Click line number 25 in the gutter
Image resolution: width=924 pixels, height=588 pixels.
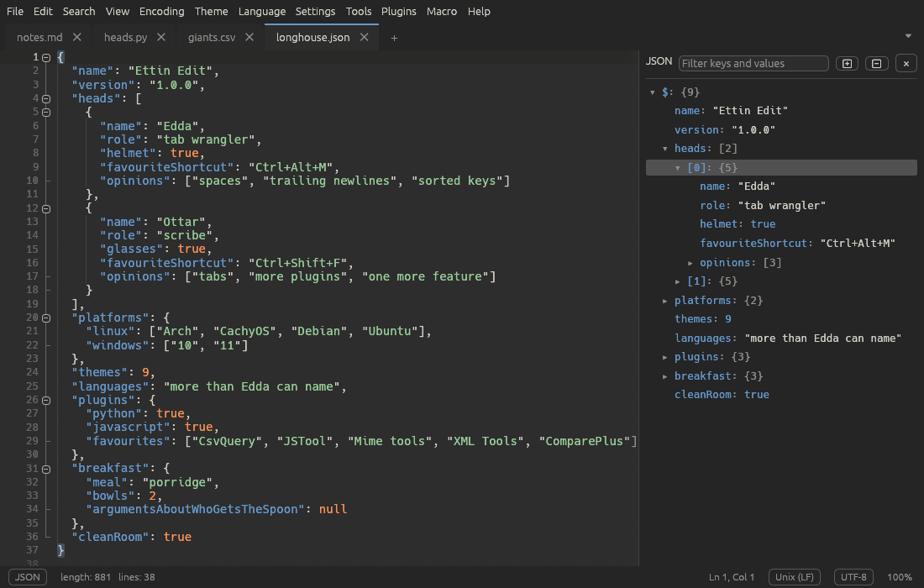point(33,386)
